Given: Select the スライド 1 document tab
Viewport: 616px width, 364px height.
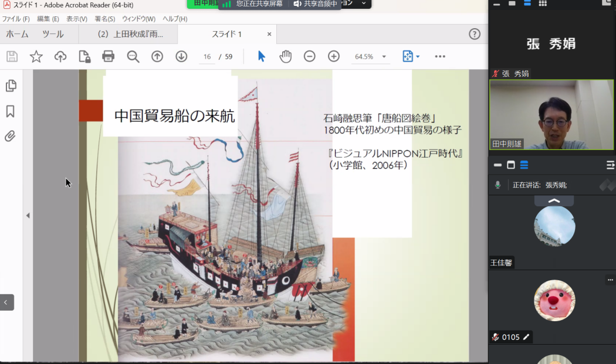Looking at the screenshot, I should tap(227, 34).
